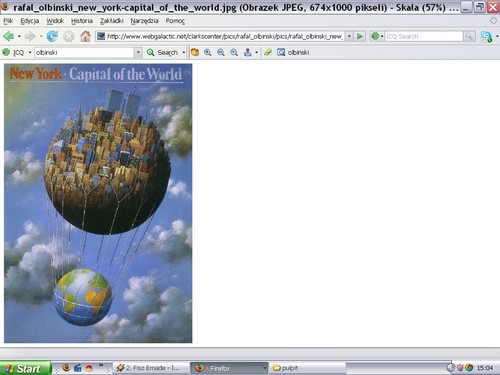The width and height of the screenshot is (500, 375).
Task: Click the green Go arrow beside address bar
Action: click(360, 36)
